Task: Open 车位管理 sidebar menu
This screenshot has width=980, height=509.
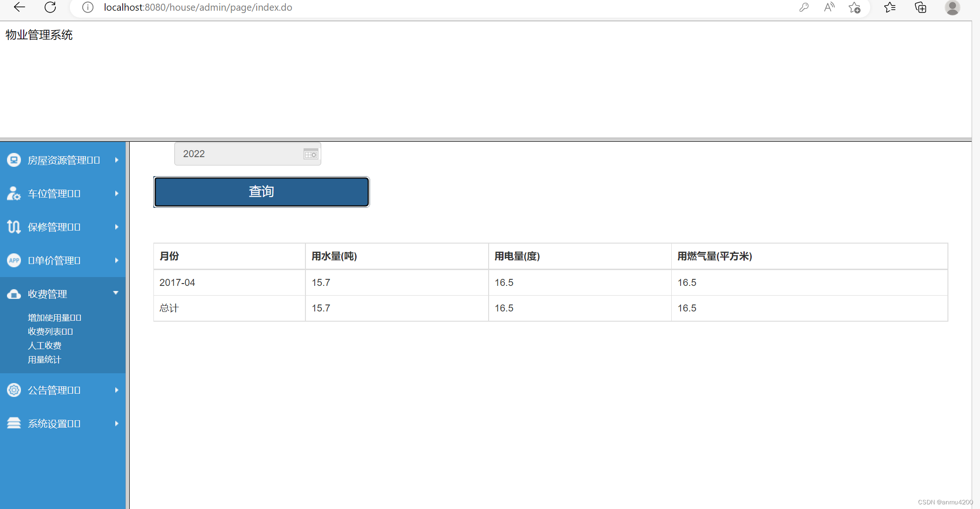Action: (63, 193)
